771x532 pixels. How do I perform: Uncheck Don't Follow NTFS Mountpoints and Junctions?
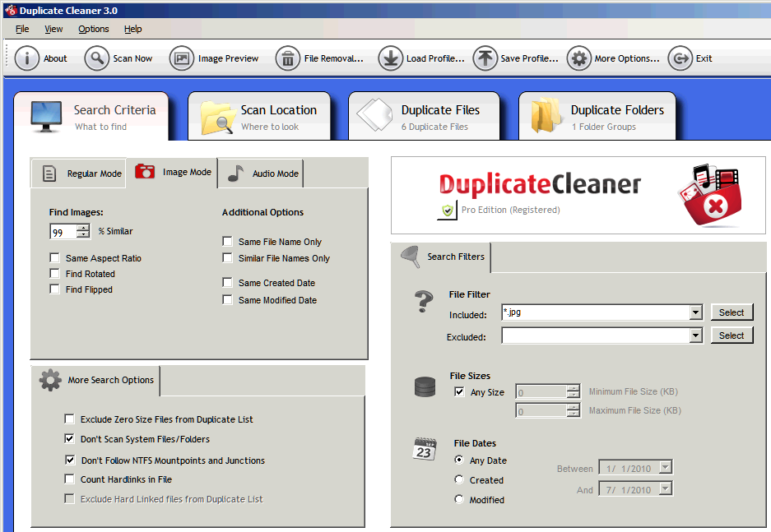[x=70, y=460]
